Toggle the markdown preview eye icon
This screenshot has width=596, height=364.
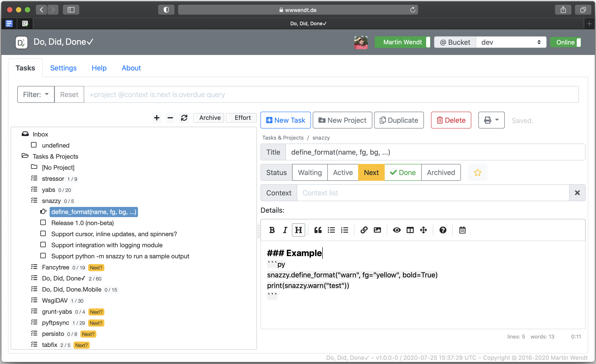point(397,230)
